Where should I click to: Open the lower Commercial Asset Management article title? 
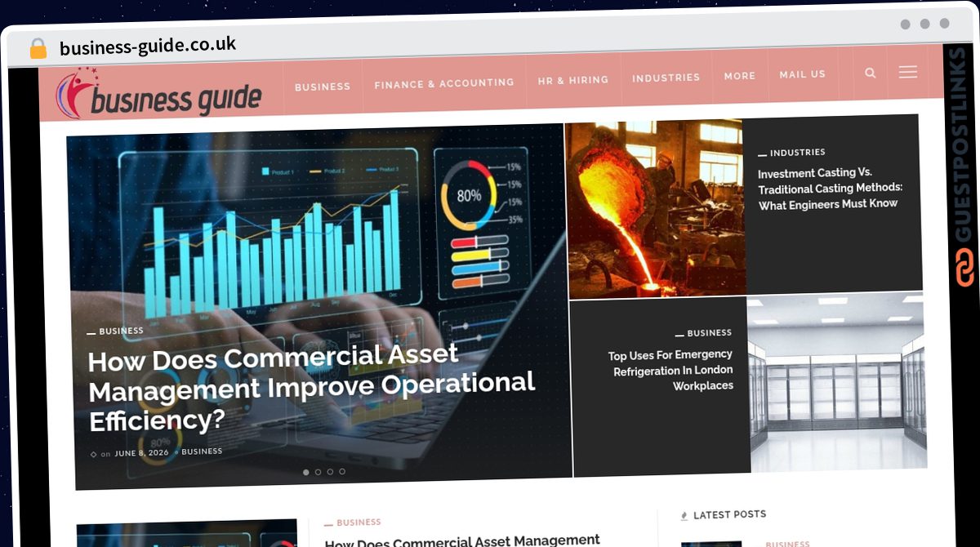pyautogui.click(x=462, y=540)
